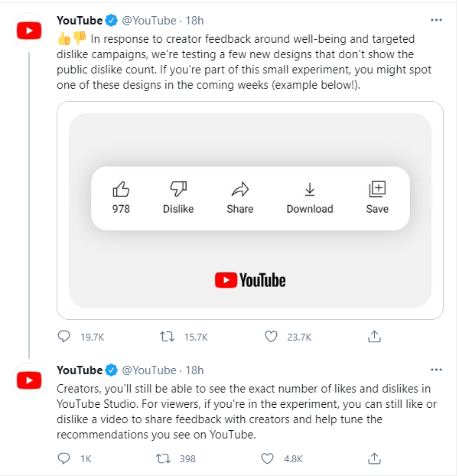Screen dimensions: 459x476
Task: Click share icon on second tweet
Action: (374, 458)
